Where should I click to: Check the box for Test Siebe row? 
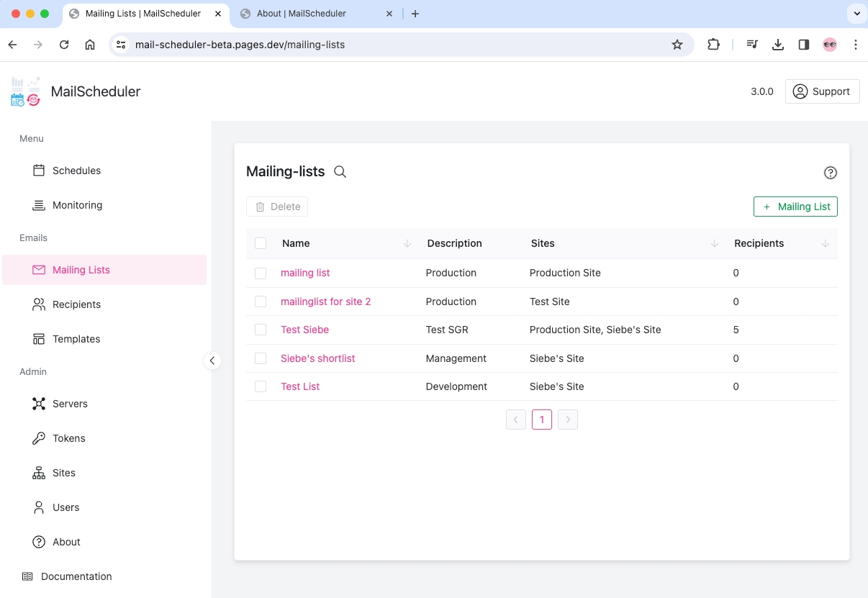coord(261,330)
